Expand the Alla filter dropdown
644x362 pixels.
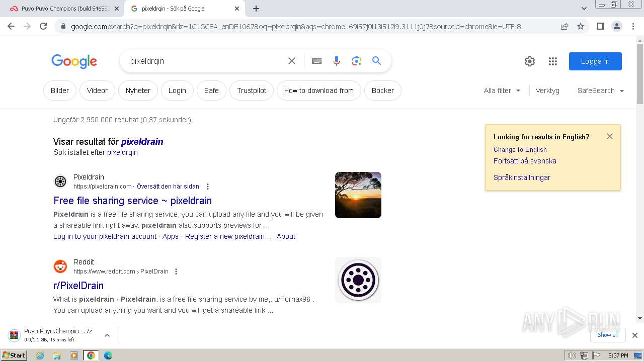[x=502, y=90]
